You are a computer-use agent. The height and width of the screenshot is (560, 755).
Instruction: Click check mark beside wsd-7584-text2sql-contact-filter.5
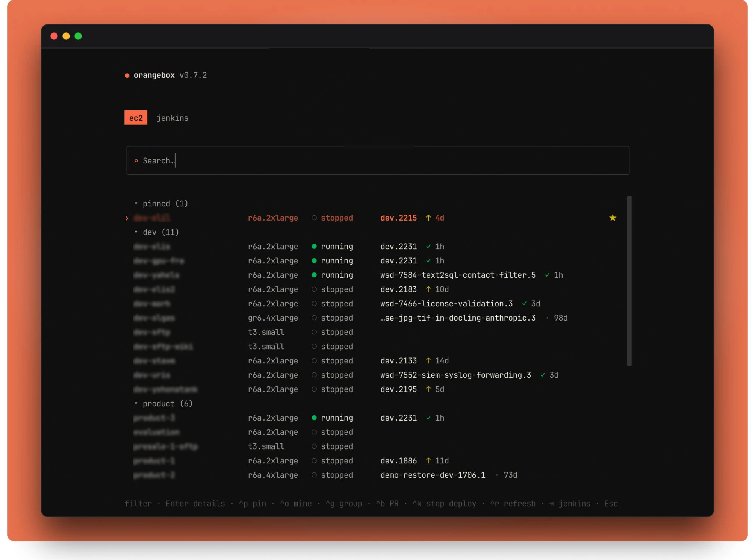(547, 275)
